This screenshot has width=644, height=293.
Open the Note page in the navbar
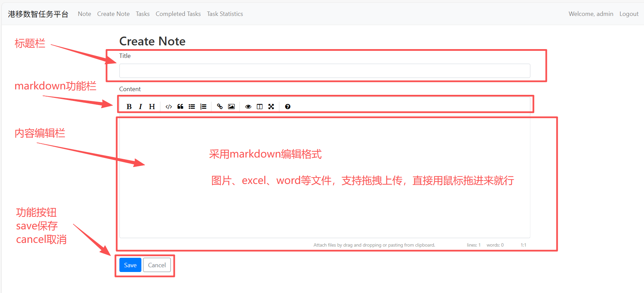pos(84,14)
